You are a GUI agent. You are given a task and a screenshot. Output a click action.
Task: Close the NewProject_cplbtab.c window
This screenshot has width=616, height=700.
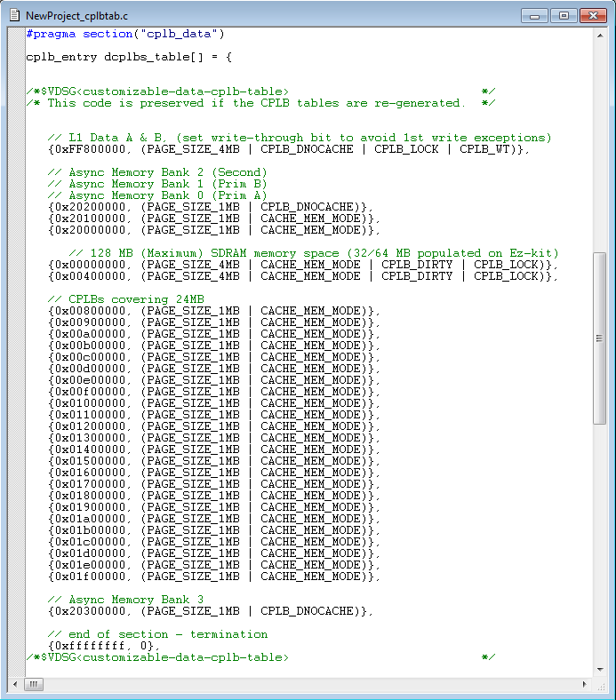click(x=592, y=15)
